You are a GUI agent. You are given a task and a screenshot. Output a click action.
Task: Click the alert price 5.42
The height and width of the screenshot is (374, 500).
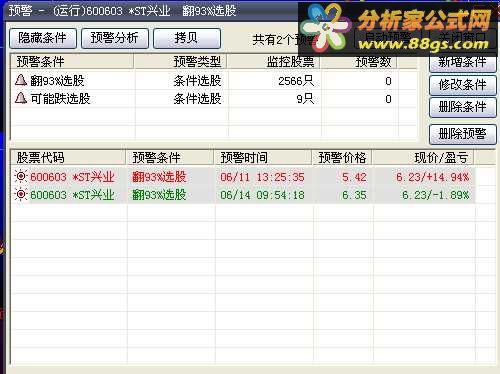[354, 177]
